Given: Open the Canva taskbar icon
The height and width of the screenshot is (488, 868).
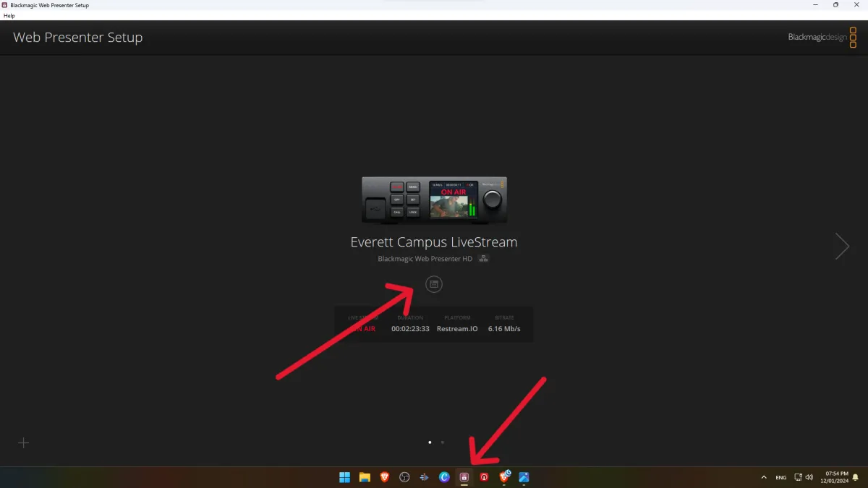Looking at the screenshot, I should click(444, 476).
